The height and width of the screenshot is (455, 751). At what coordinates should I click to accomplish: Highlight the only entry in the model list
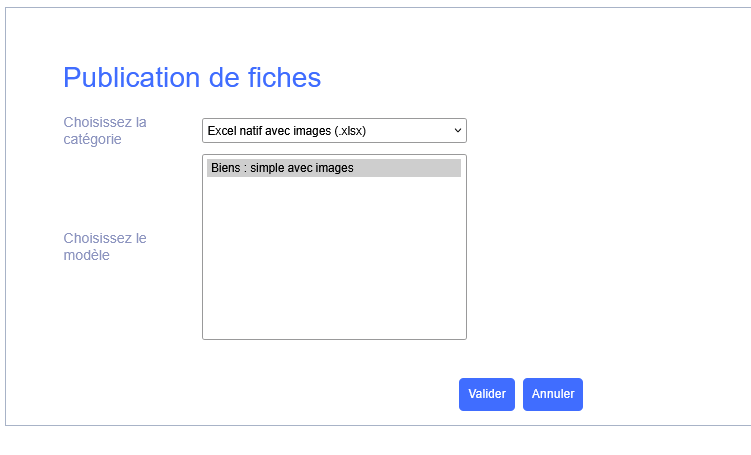pyautogui.click(x=283, y=168)
